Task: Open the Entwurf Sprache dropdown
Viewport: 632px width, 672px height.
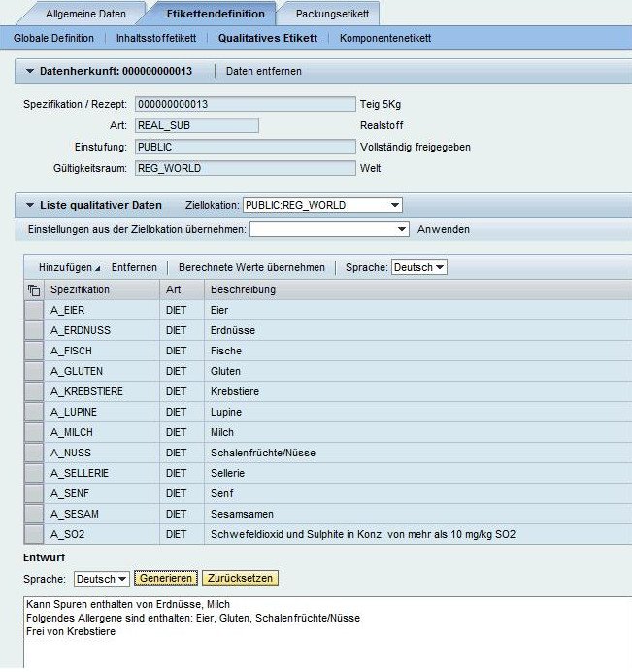Action: [121, 579]
